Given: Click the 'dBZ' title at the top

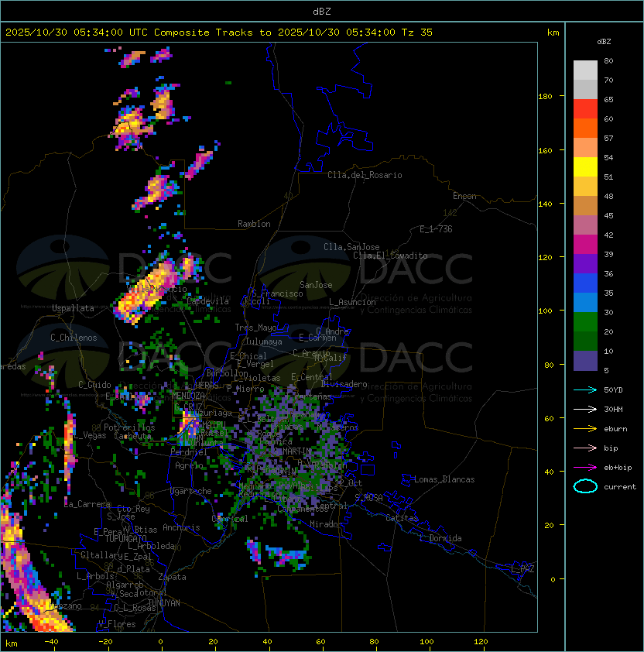Looking at the screenshot, I should click(322, 11).
